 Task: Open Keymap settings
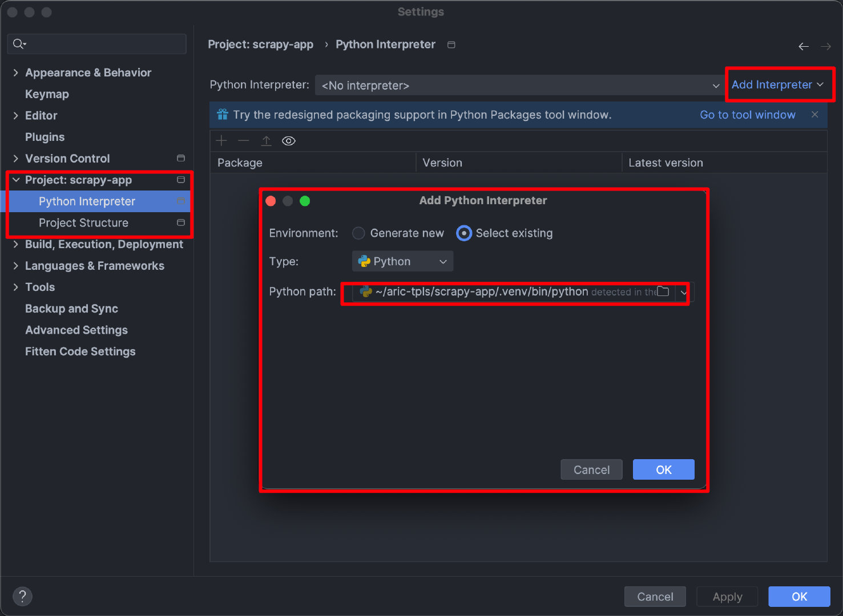tap(47, 94)
